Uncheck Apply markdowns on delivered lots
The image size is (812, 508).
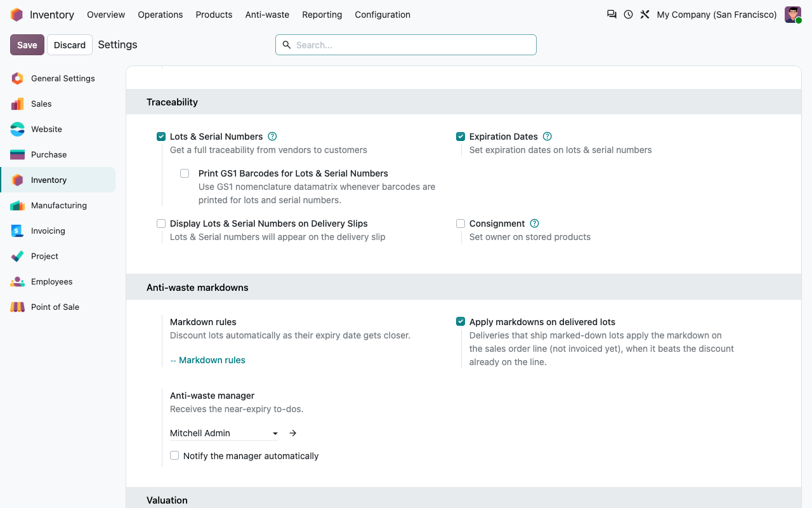461,322
